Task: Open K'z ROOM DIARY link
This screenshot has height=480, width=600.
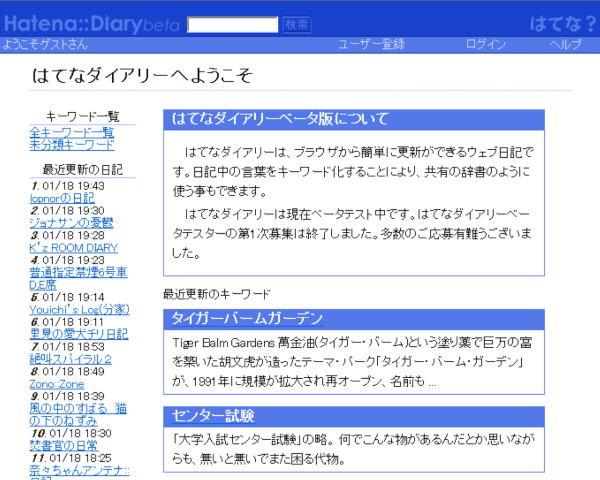Action: pyautogui.click(x=73, y=248)
